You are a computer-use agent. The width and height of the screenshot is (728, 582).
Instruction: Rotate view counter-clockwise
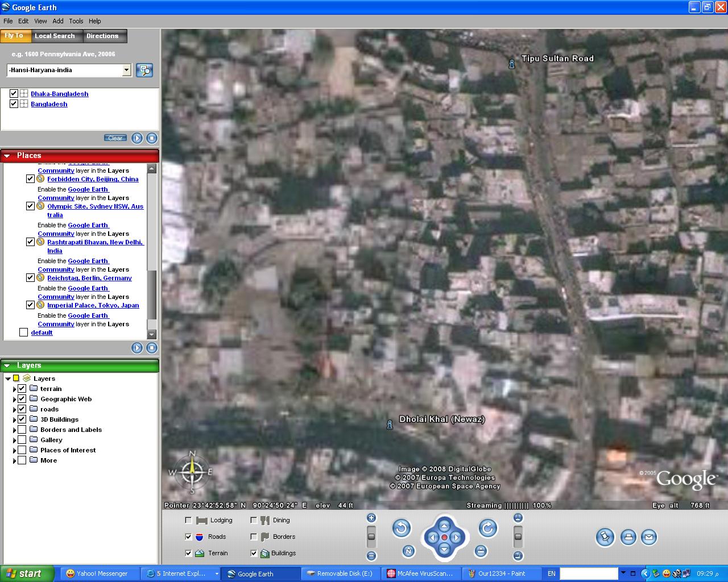point(402,529)
